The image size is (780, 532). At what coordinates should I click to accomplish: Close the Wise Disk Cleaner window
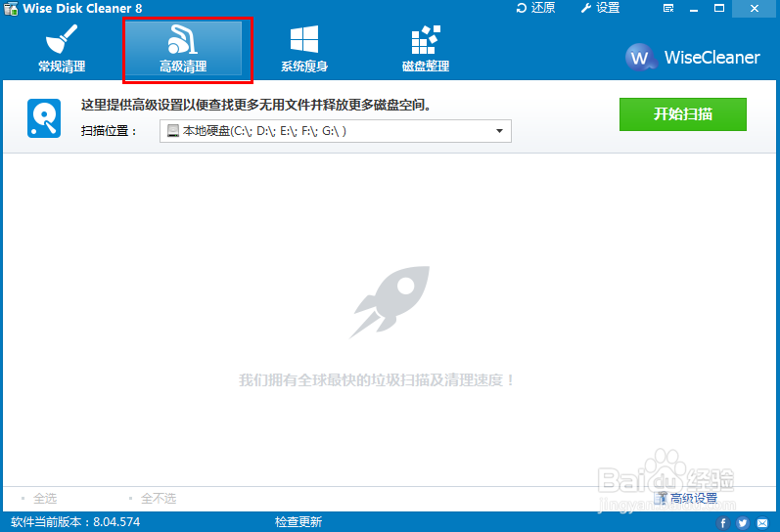pyautogui.click(x=755, y=9)
